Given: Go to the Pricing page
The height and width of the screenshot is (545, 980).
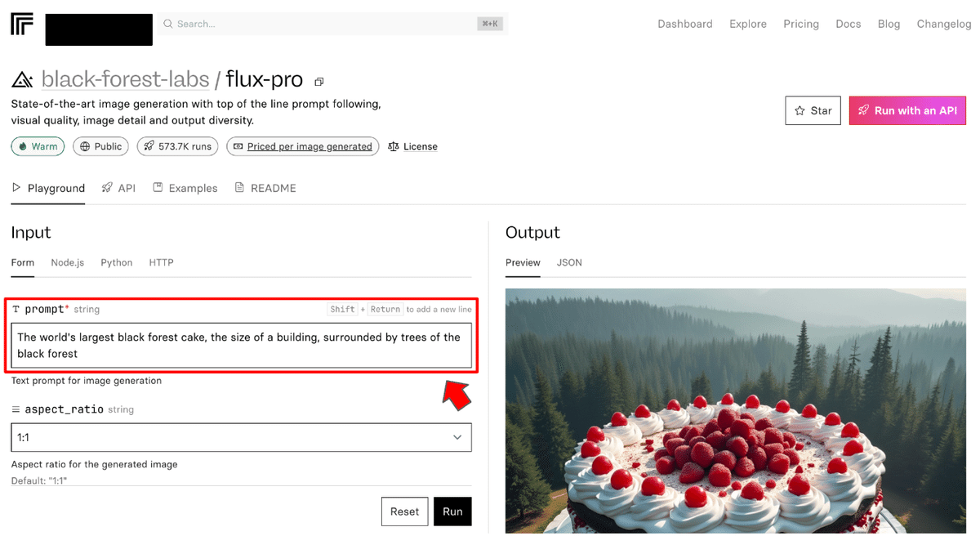Looking at the screenshot, I should tap(801, 24).
